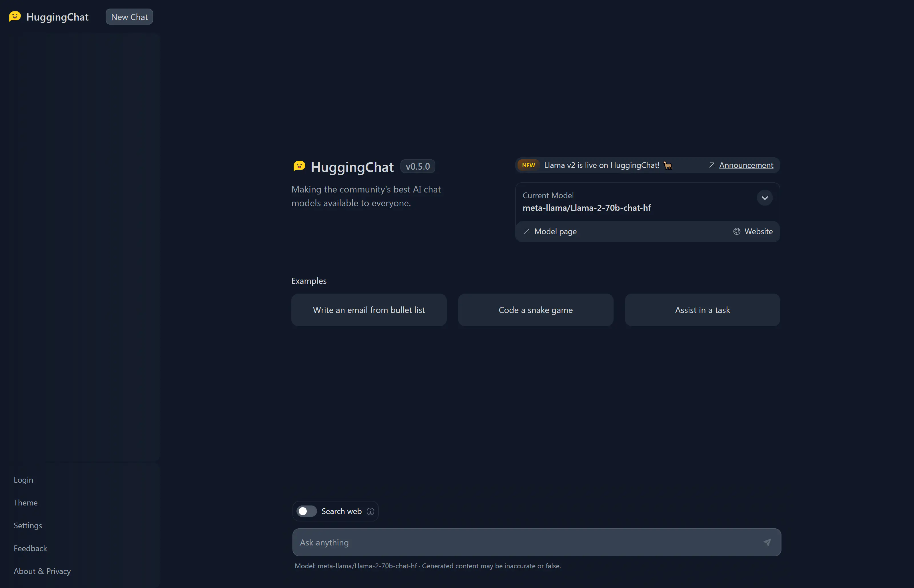The width and height of the screenshot is (914, 588).
Task: Click the Examples heading
Action: click(x=309, y=281)
